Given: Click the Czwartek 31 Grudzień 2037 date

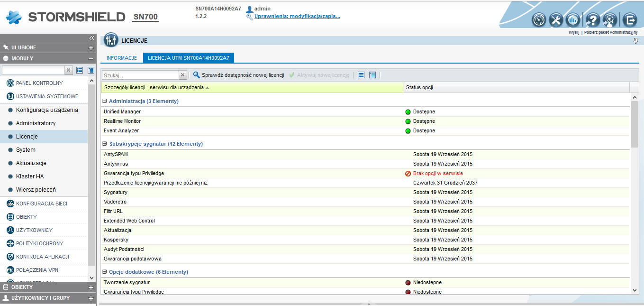Looking at the screenshot, I should point(445,183).
